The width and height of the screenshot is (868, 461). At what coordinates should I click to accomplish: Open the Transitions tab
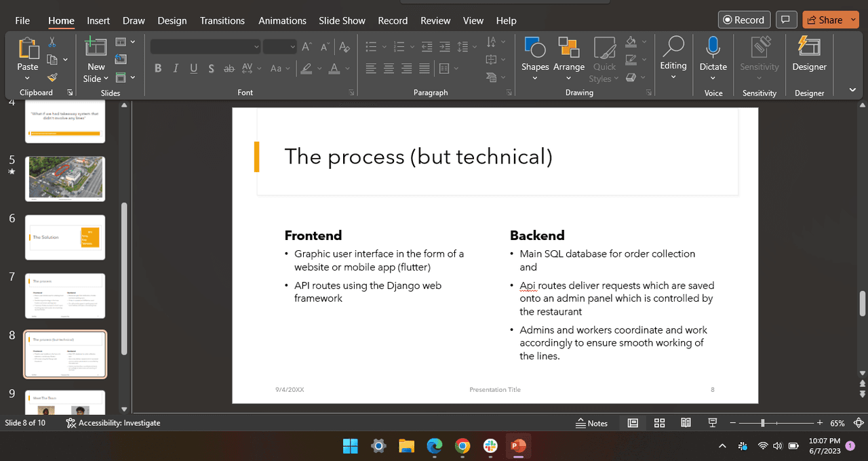pos(222,20)
